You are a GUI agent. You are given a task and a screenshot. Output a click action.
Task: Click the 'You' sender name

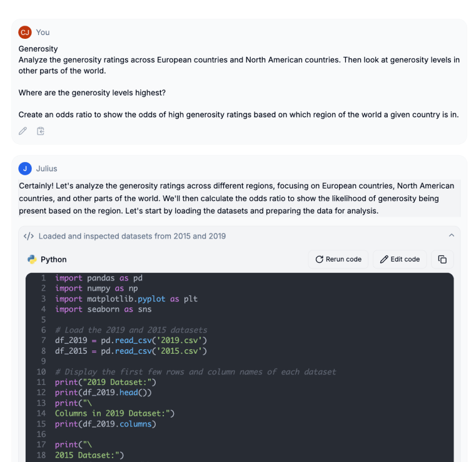(43, 32)
